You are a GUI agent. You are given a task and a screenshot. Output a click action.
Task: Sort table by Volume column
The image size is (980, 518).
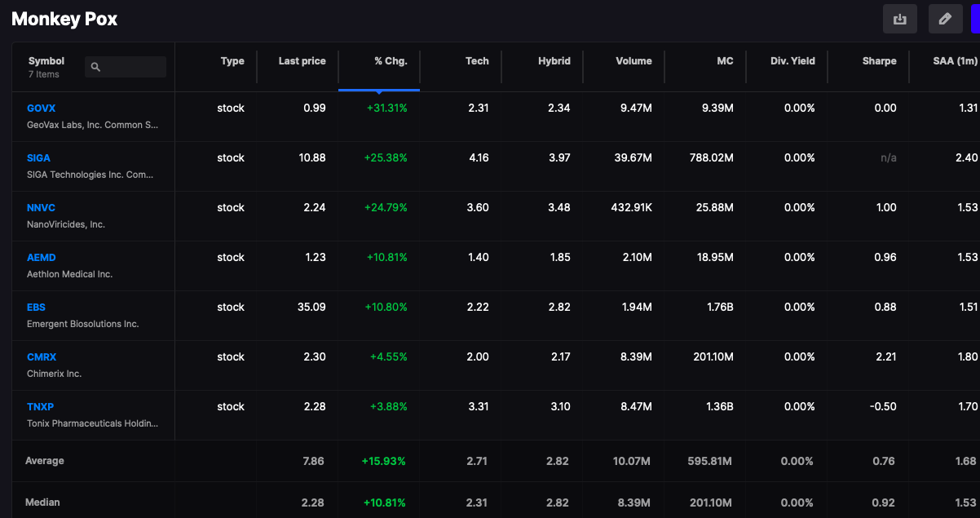click(x=633, y=61)
